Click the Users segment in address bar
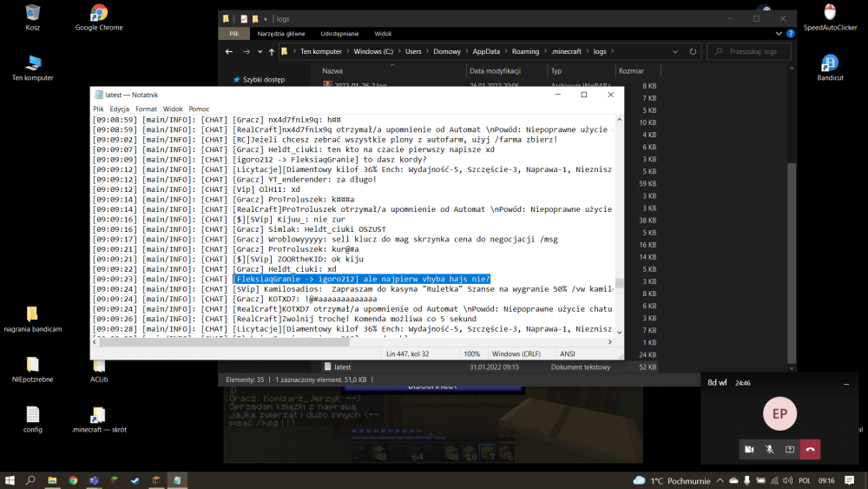The width and height of the screenshot is (868, 489). [413, 52]
